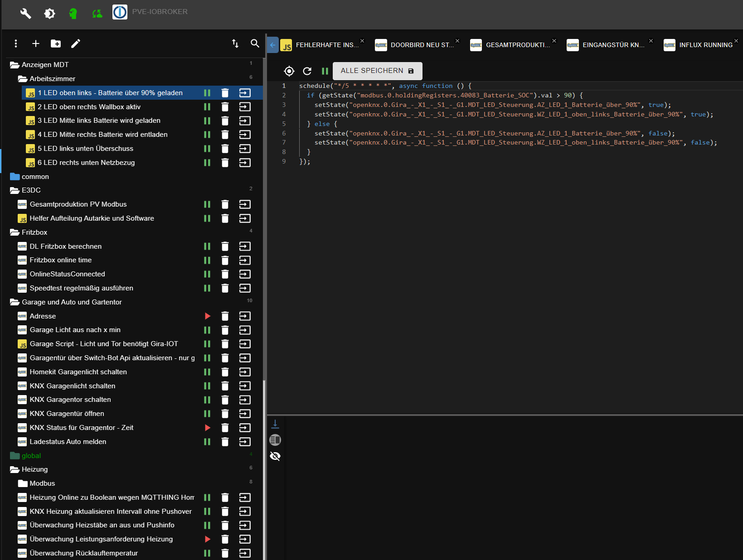
Task: Delete Helfer Aufteilung Autarkie script
Action: tap(225, 218)
